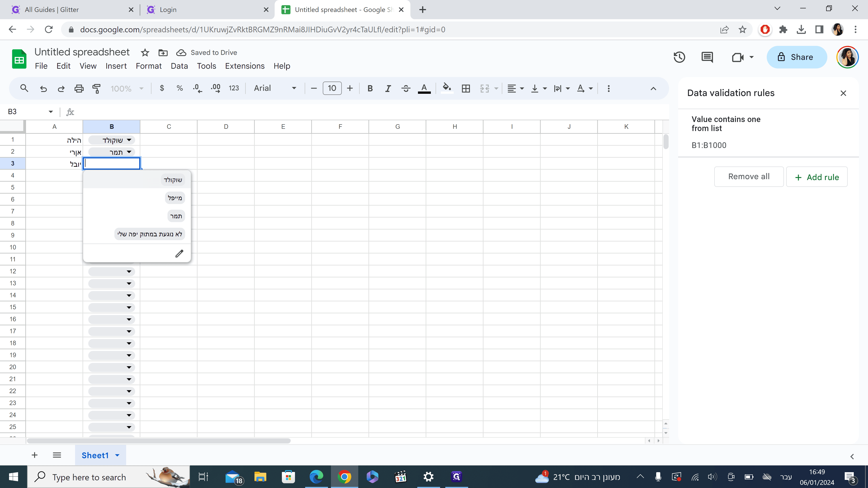Click increase decimal places icon
The height and width of the screenshot is (488, 868).
pyautogui.click(x=216, y=88)
